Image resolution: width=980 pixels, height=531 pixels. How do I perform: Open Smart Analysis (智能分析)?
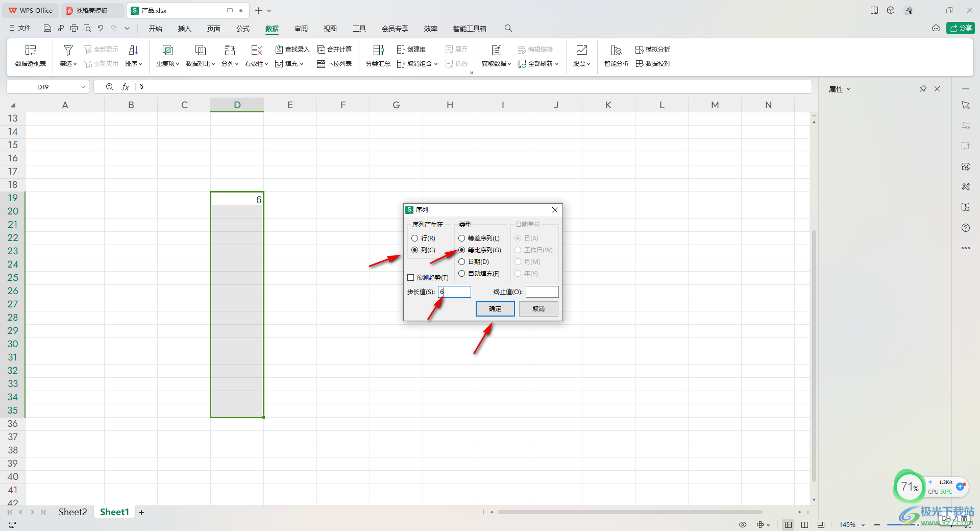(x=616, y=56)
